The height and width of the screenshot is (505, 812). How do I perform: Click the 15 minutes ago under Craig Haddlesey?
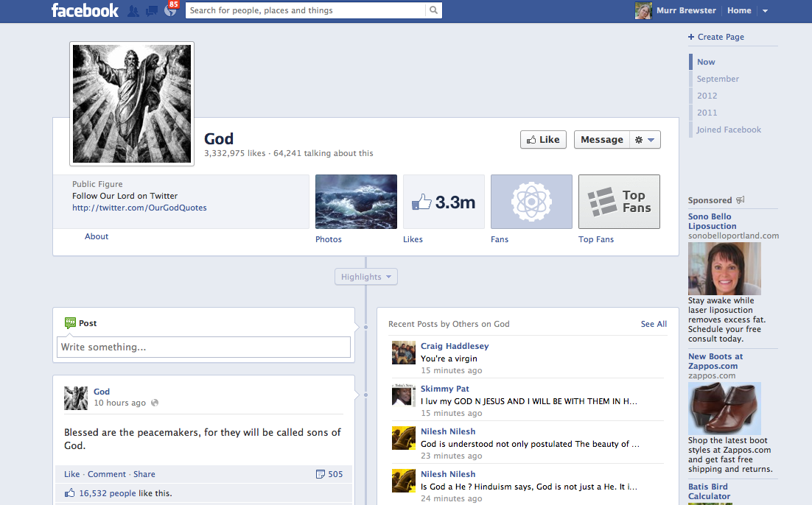point(451,370)
